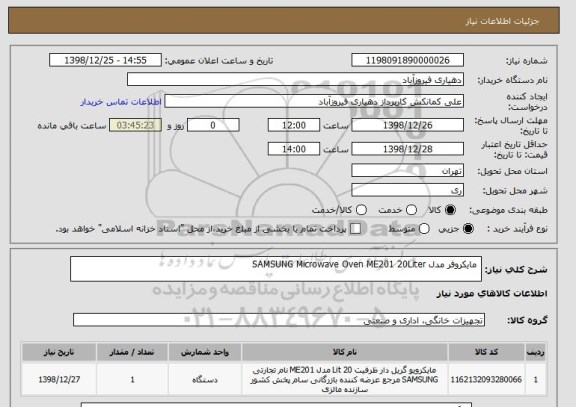Click the نام کالا column header
The height and width of the screenshot is (407, 576).
tap(345, 352)
